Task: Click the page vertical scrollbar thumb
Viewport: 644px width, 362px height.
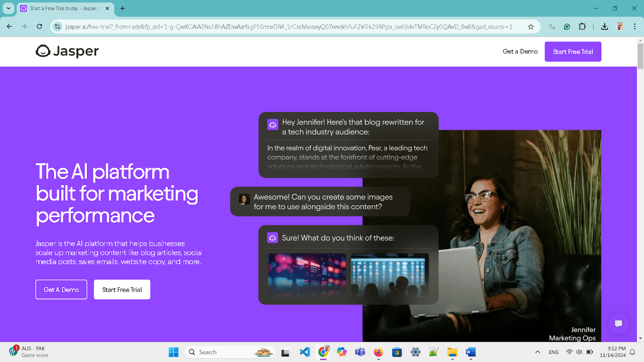Action: pyautogui.click(x=640, y=56)
